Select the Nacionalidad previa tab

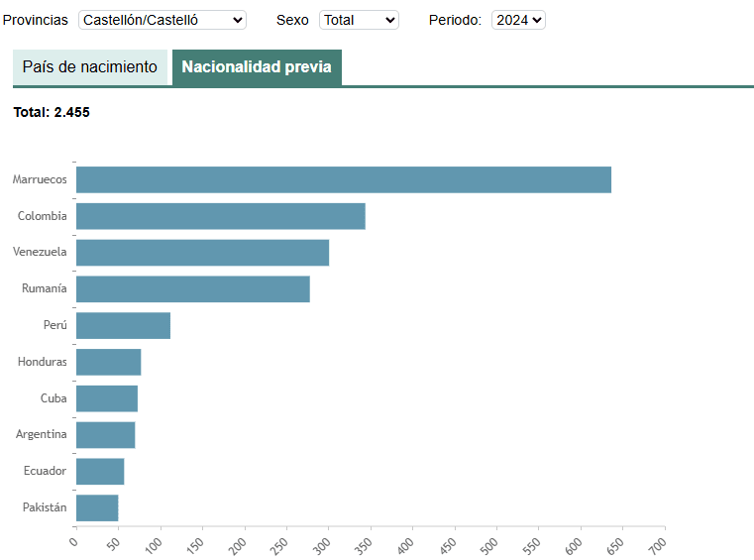pyautogui.click(x=257, y=67)
